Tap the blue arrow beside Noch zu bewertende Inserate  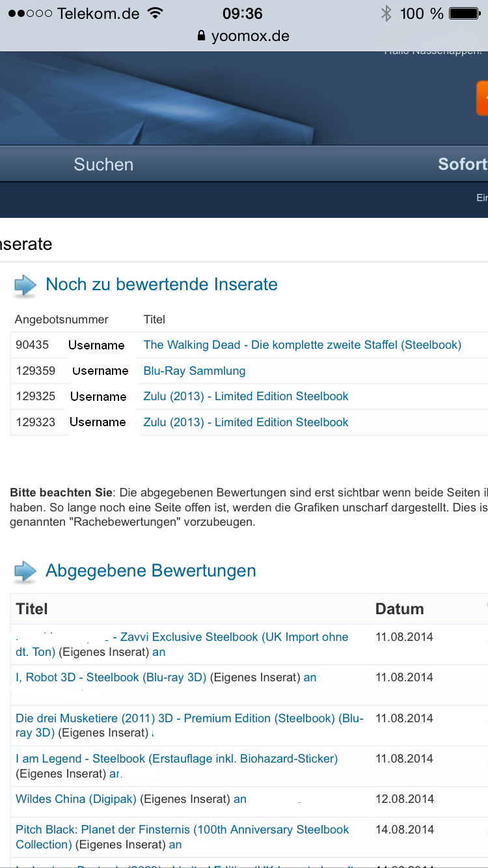tap(25, 286)
